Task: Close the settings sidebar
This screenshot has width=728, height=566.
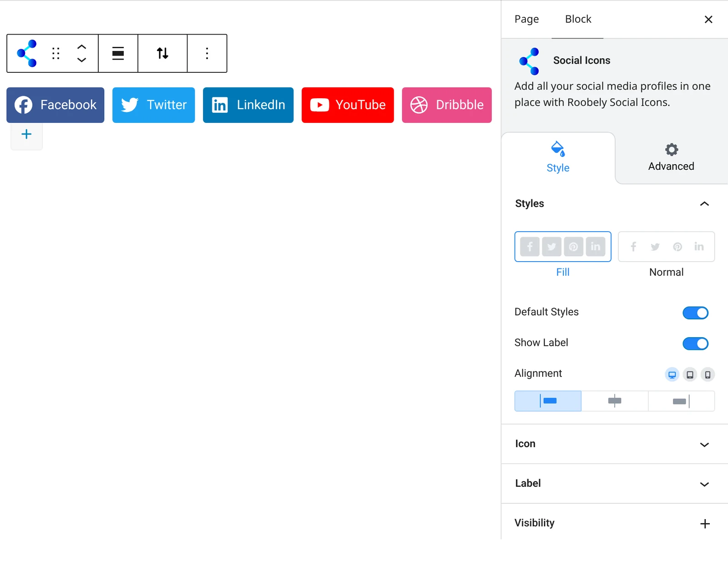Action: click(x=708, y=20)
